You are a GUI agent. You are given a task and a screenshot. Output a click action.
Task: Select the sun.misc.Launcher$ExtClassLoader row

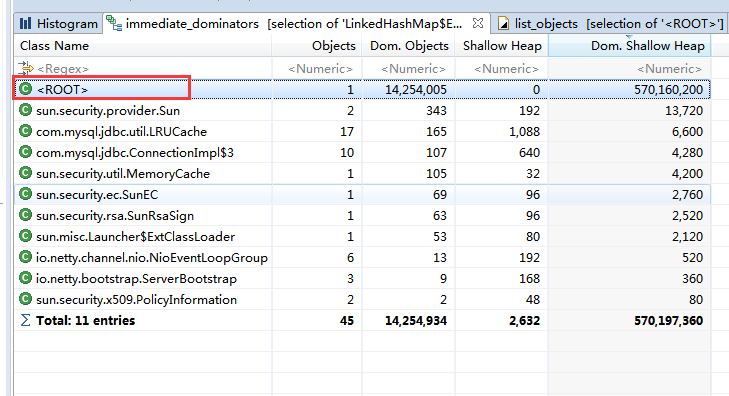click(362, 237)
